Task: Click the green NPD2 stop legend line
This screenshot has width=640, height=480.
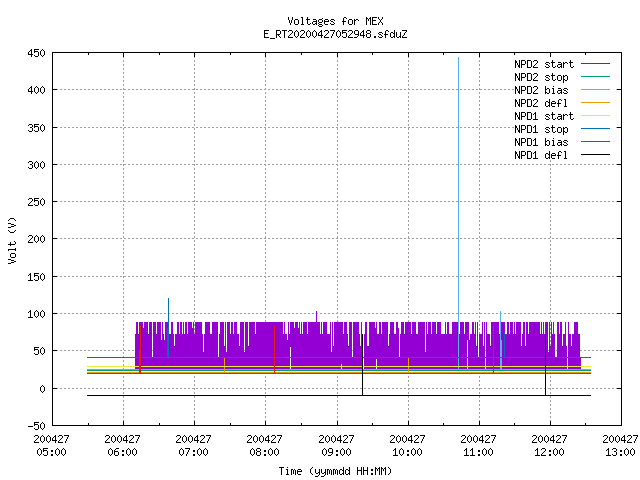Action: tap(596, 76)
